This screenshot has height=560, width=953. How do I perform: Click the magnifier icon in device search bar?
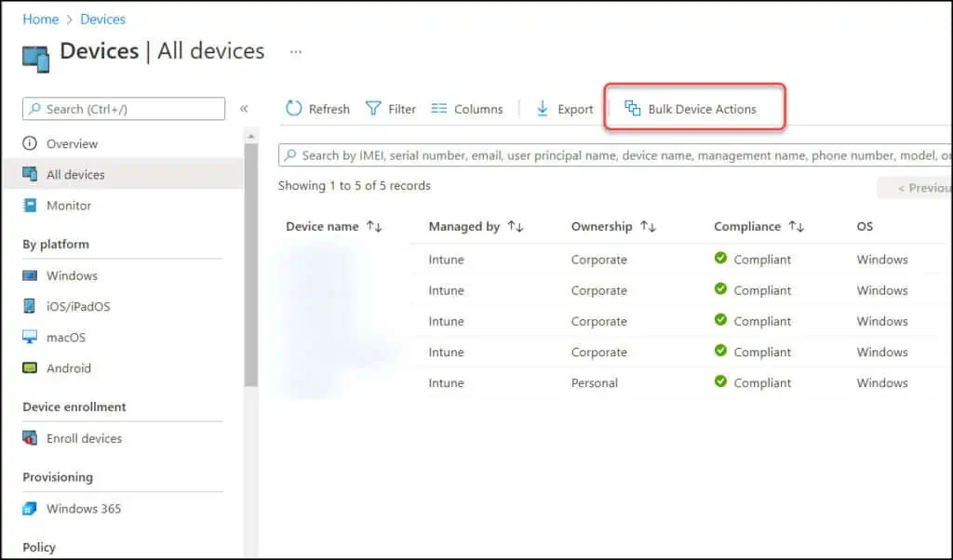(290, 155)
